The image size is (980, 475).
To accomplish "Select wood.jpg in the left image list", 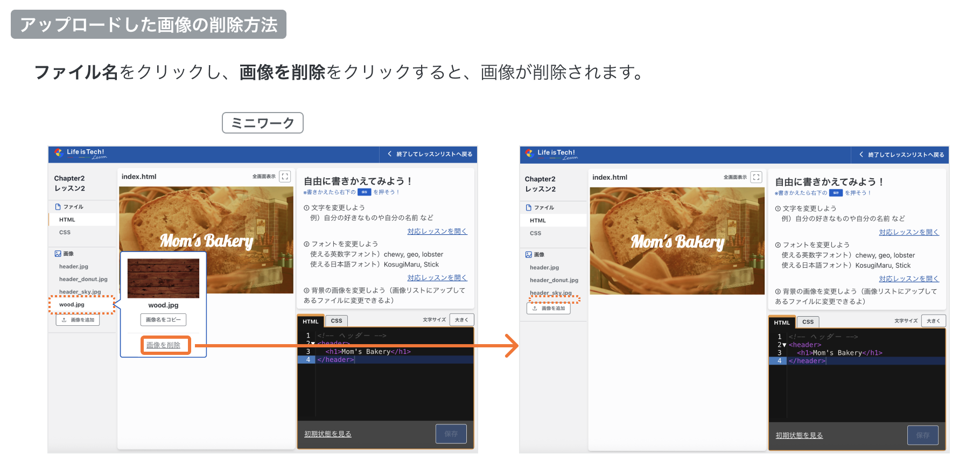I will pos(72,305).
